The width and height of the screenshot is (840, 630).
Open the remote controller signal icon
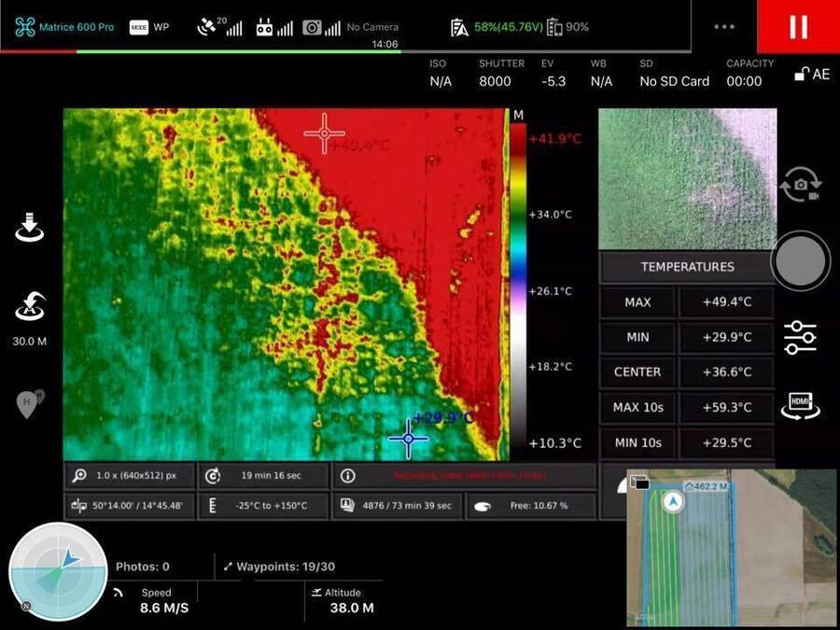273,28
